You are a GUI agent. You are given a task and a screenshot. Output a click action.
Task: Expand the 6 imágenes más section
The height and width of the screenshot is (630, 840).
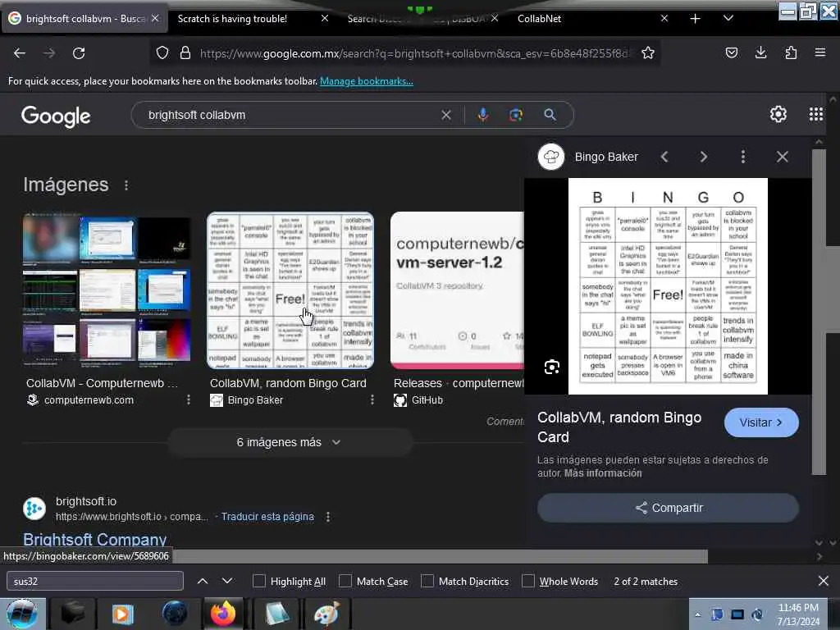pyautogui.click(x=290, y=442)
